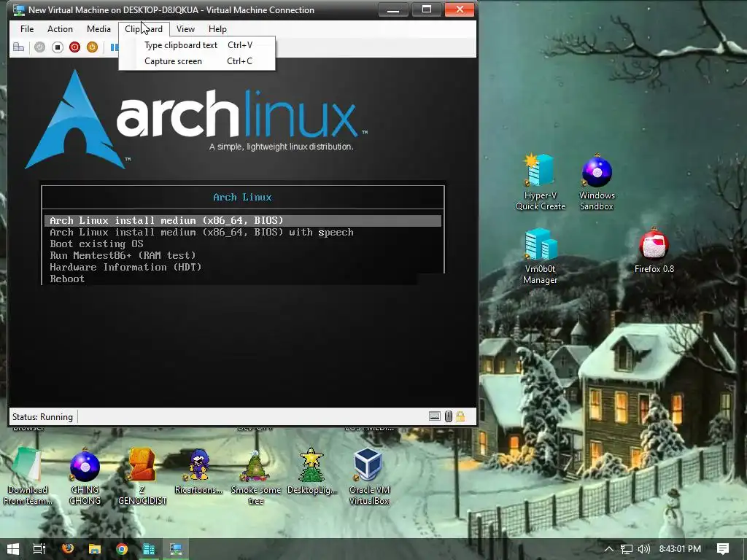Close the Virtual Machine Connection window
747x560 pixels.
460,9
